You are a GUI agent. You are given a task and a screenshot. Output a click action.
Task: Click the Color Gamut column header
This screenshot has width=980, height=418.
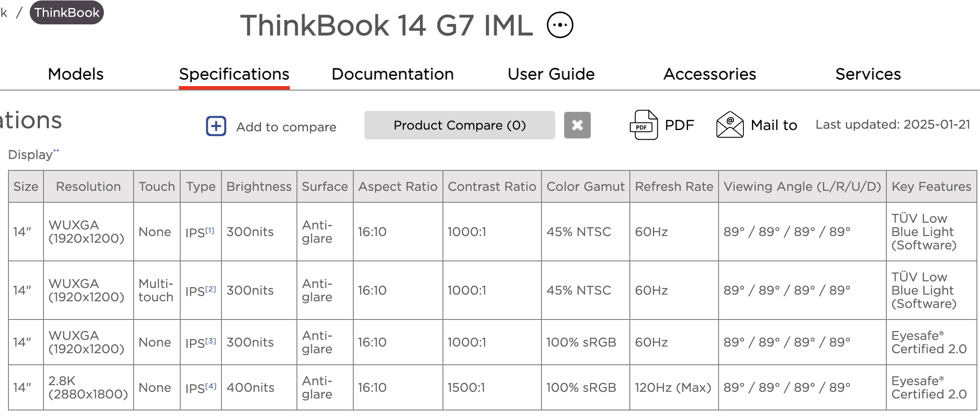[585, 186]
